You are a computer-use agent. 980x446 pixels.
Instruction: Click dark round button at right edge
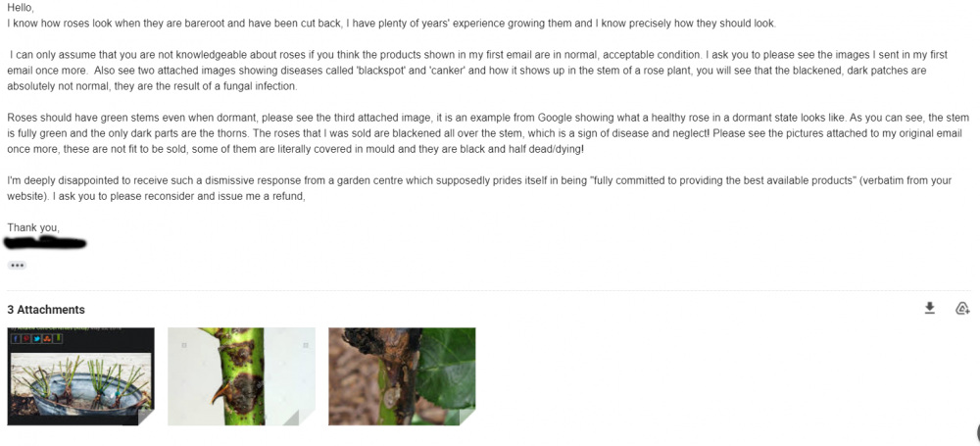[977, 432]
